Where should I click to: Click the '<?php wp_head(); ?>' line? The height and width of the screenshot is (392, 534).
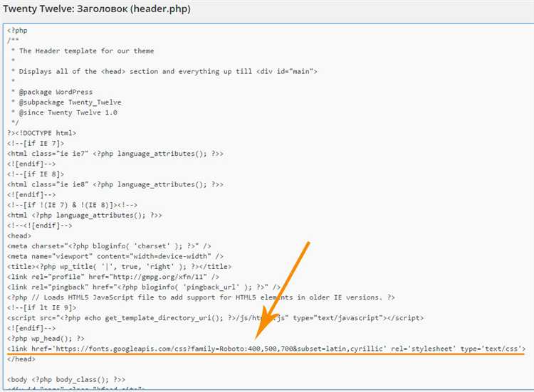46,339
